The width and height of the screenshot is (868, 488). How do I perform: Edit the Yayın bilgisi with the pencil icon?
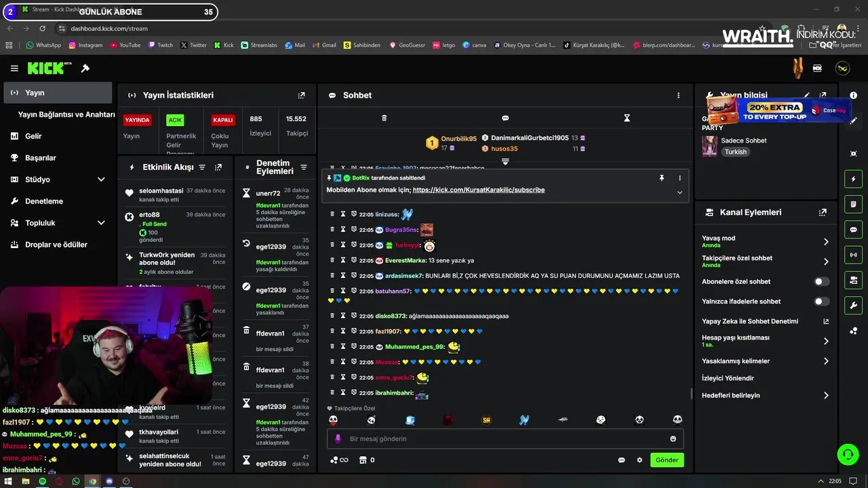[x=806, y=96]
